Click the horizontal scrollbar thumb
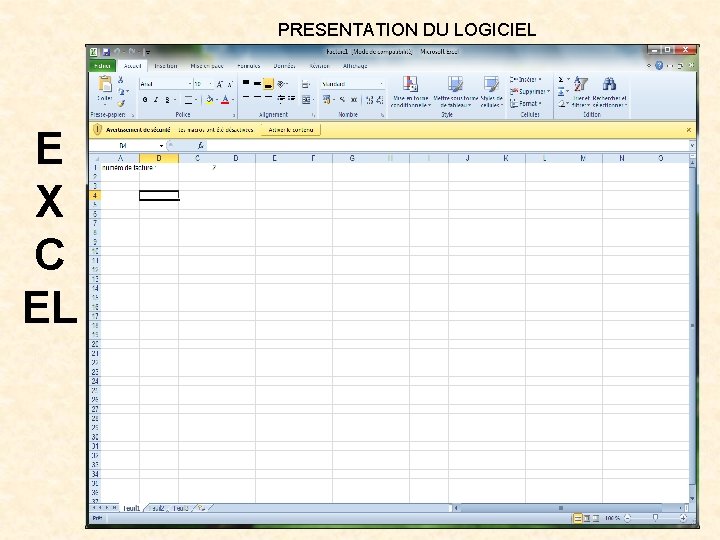 [x=561, y=508]
